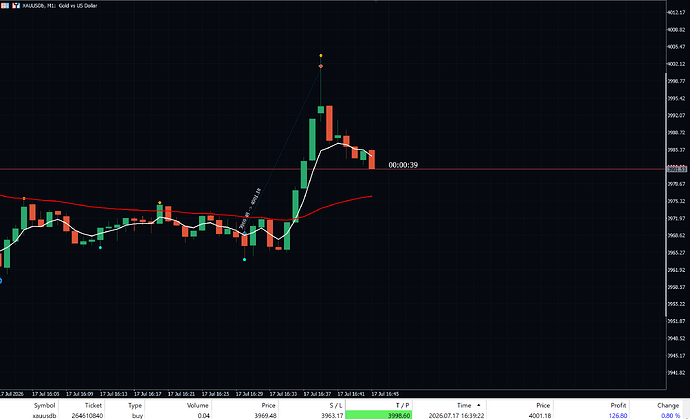The width and height of the screenshot is (690, 419).
Task: Click the Ticket column header
Action: tap(93, 405)
